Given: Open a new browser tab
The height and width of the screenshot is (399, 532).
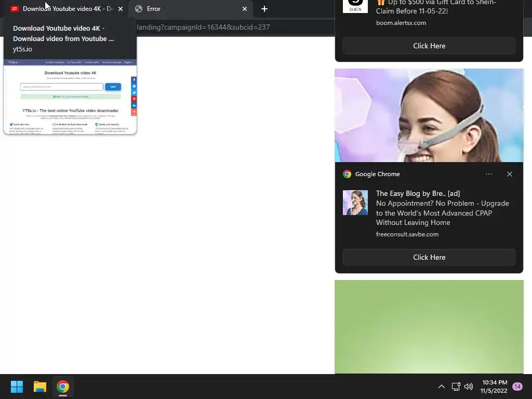Looking at the screenshot, I should [264, 9].
